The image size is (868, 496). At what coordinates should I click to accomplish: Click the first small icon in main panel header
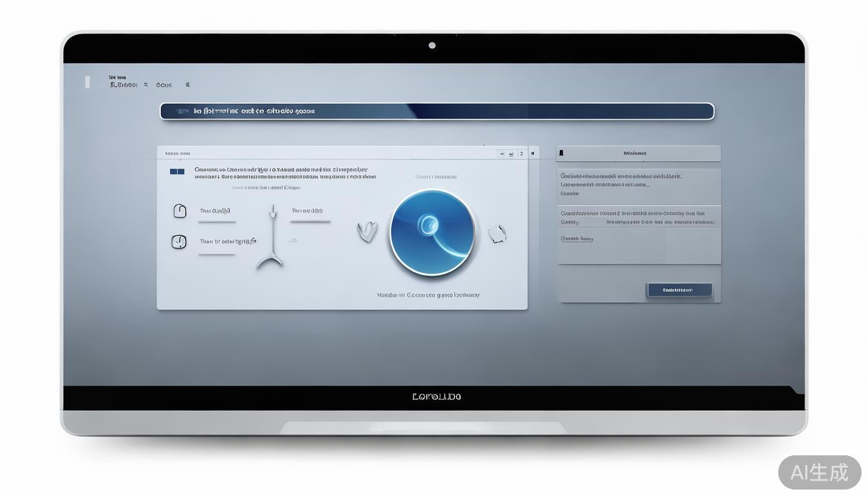tap(501, 154)
